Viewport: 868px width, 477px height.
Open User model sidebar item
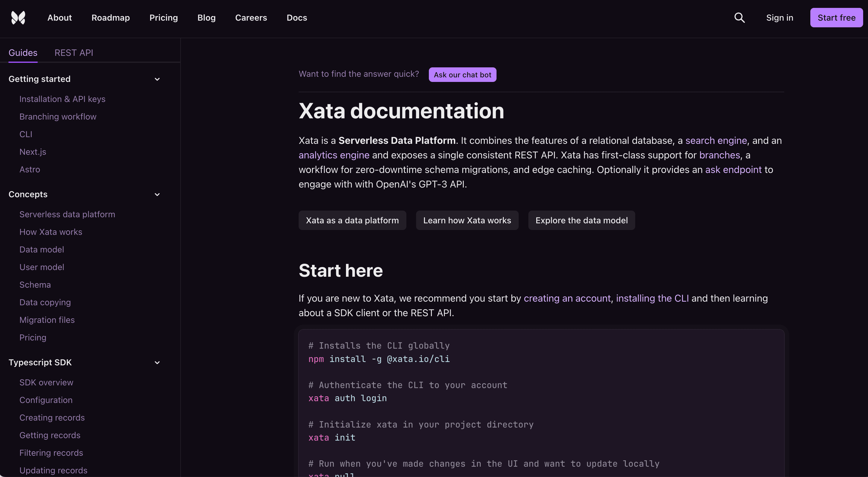42,267
